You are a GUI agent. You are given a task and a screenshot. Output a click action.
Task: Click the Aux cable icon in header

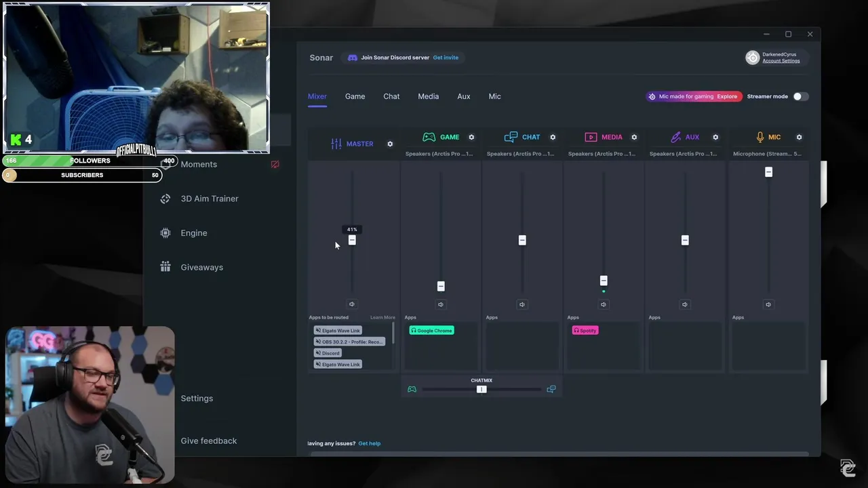675,137
